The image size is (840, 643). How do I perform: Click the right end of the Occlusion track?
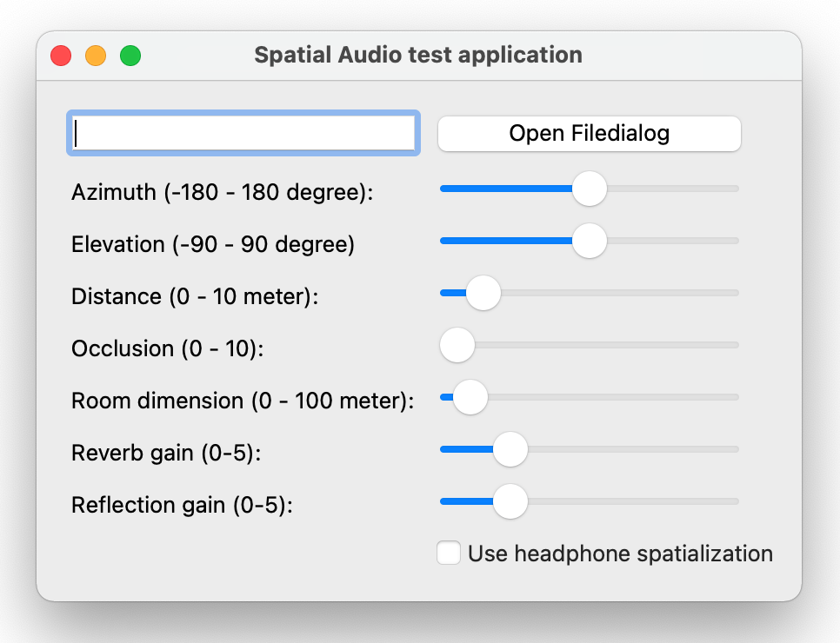(735, 345)
